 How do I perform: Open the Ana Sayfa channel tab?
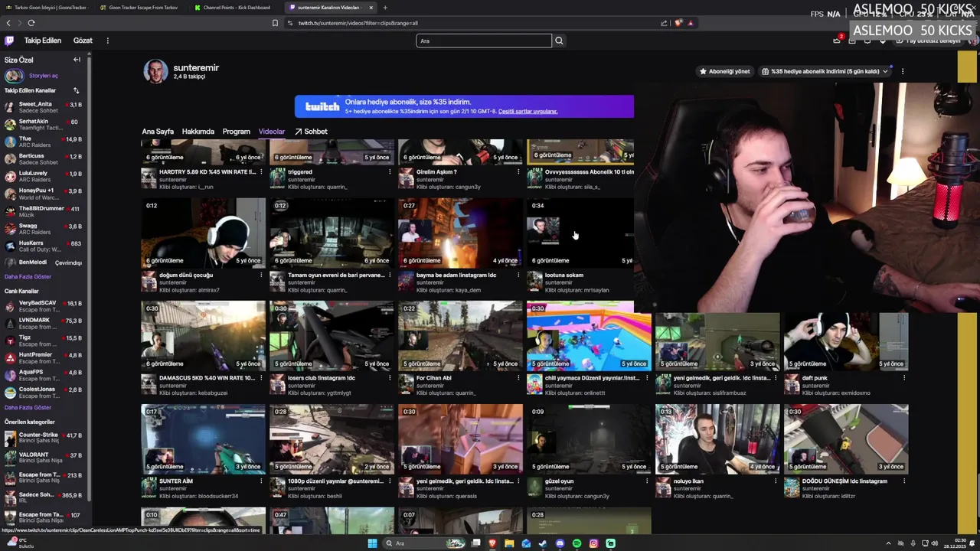(158, 132)
